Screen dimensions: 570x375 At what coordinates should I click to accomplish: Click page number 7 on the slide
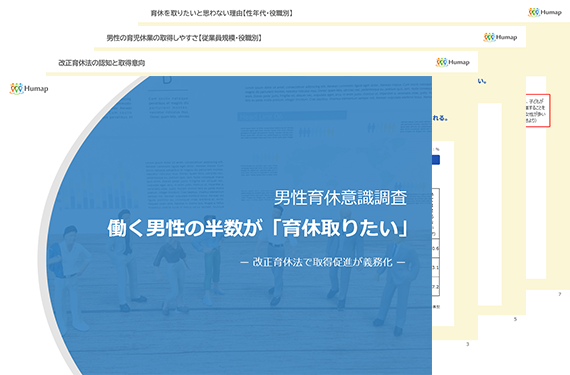pyautogui.click(x=559, y=294)
